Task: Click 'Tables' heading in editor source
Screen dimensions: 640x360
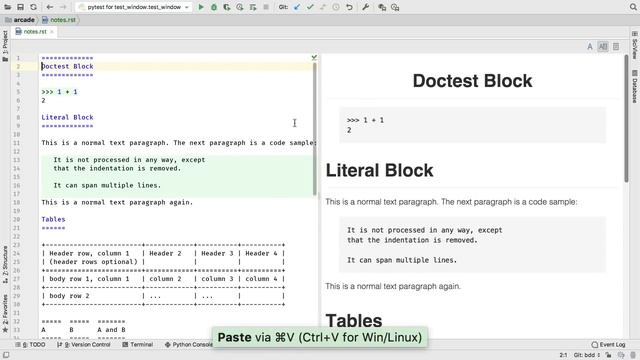Action: 53,219
